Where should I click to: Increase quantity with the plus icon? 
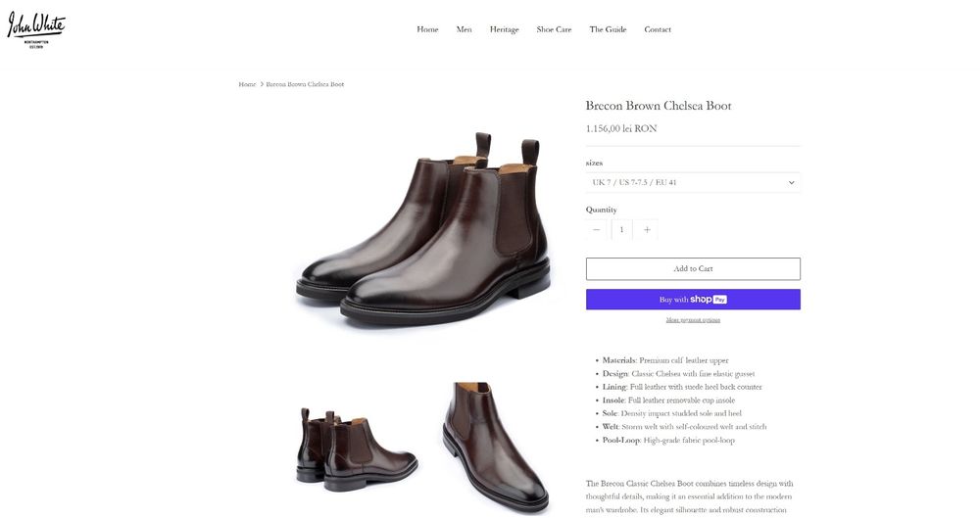point(647,230)
